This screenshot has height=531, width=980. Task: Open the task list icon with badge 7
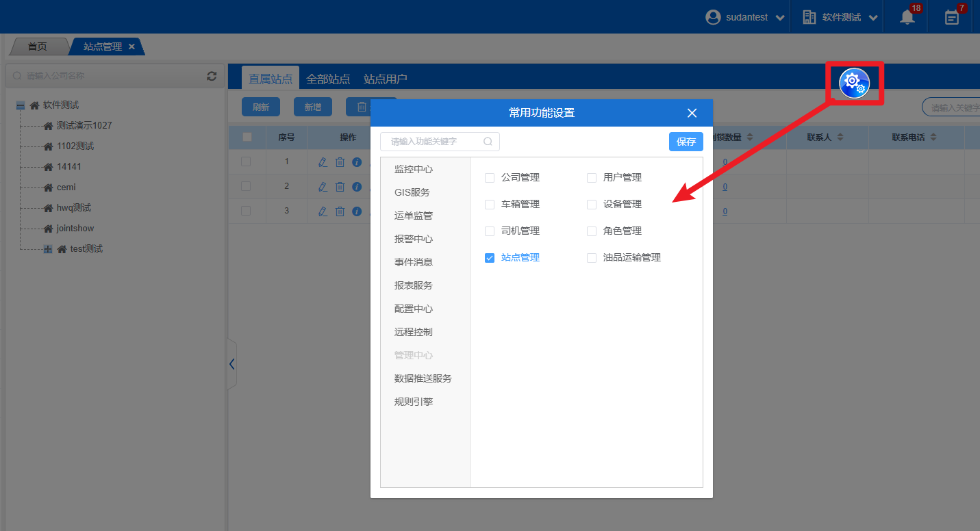[951, 17]
